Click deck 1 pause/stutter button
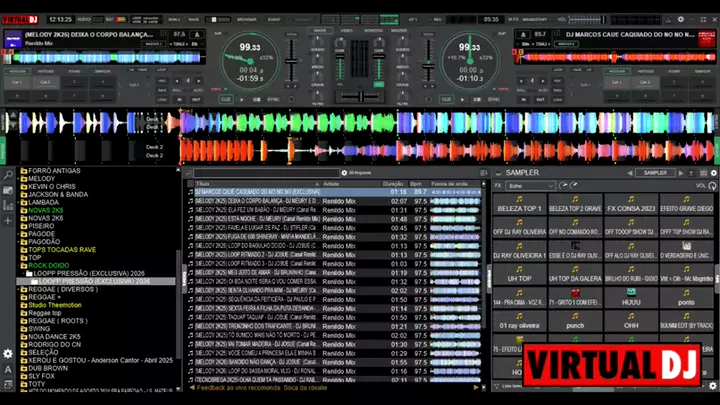 [x=256, y=99]
